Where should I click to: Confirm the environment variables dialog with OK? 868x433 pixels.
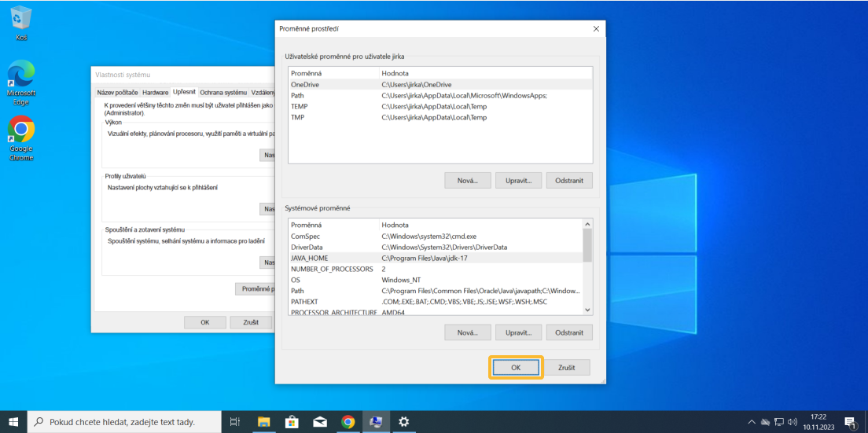516,367
